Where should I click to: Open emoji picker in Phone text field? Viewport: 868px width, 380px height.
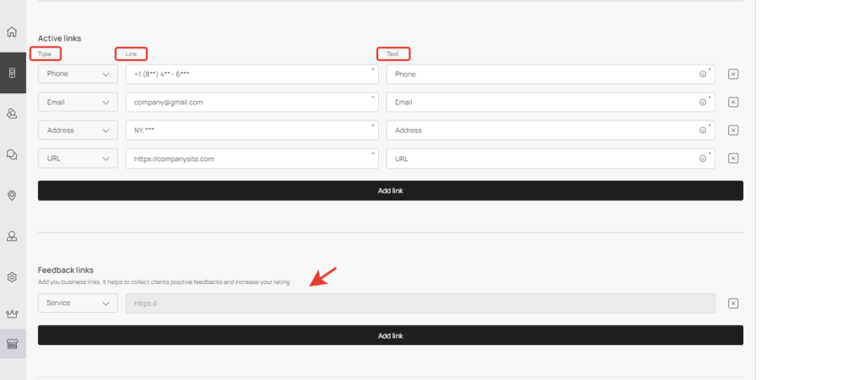point(703,75)
